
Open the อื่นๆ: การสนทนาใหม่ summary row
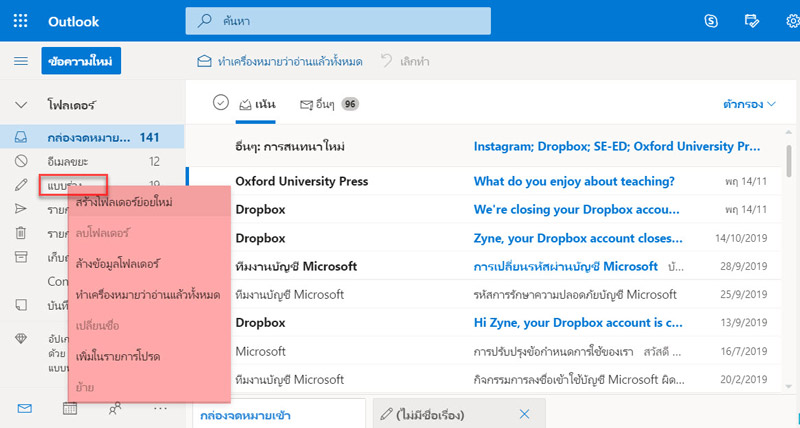483,147
